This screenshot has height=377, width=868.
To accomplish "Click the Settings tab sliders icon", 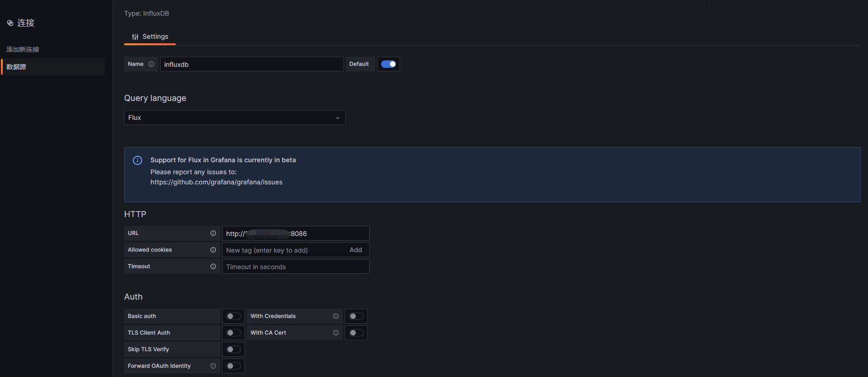I will (135, 37).
